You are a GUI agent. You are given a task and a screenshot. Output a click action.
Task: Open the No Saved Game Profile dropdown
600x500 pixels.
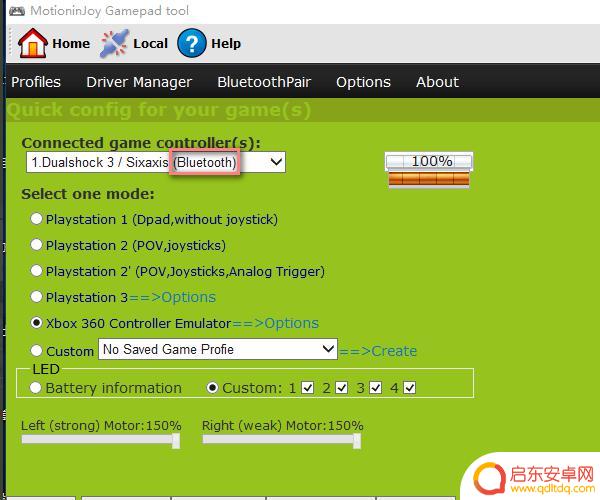tap(218, 349)
